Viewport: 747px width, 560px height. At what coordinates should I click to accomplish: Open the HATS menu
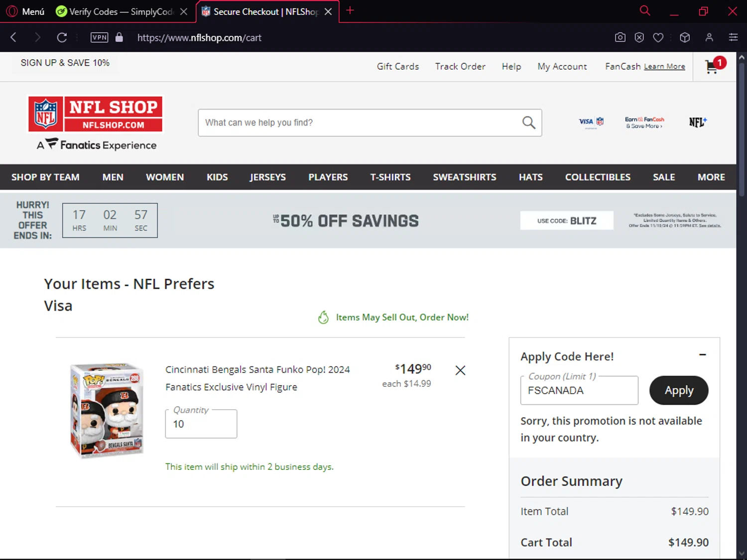[x=531, y=177]
